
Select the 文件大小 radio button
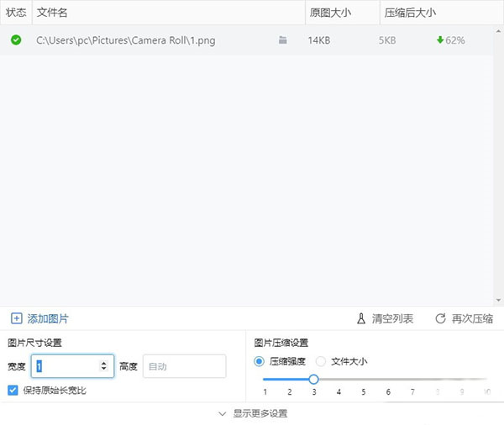point(321,361)
